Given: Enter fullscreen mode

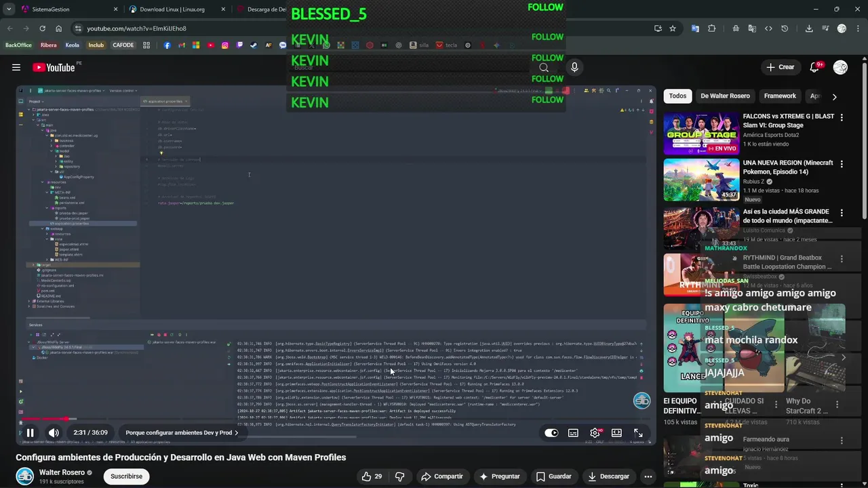Looking at the screenshot, I should point(638,433).
